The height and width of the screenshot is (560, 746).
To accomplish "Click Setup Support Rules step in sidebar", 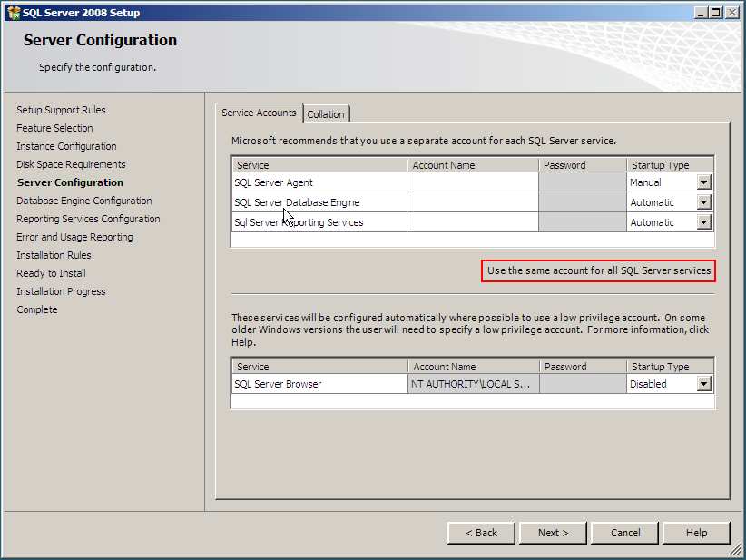I will coord(61,110).
